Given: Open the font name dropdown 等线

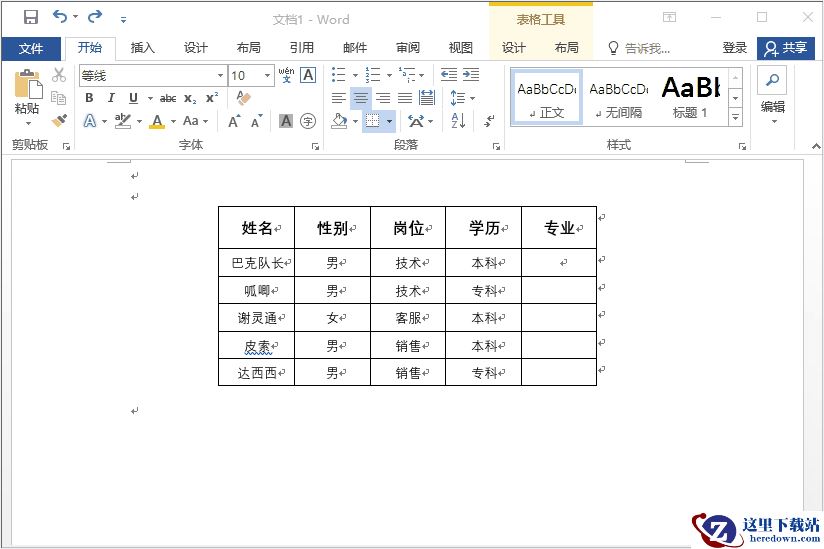Looking at the screenshot, I should (220, 76).
